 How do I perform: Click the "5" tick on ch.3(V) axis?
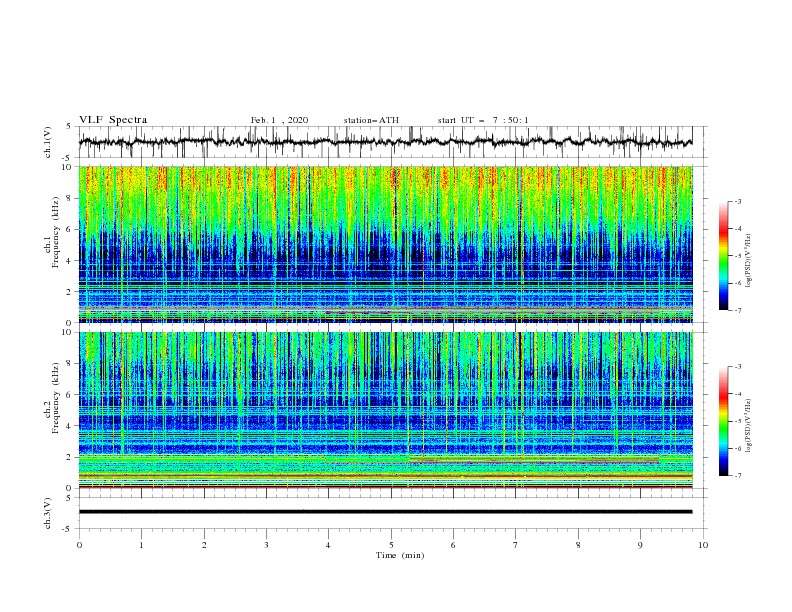point(69,497)
